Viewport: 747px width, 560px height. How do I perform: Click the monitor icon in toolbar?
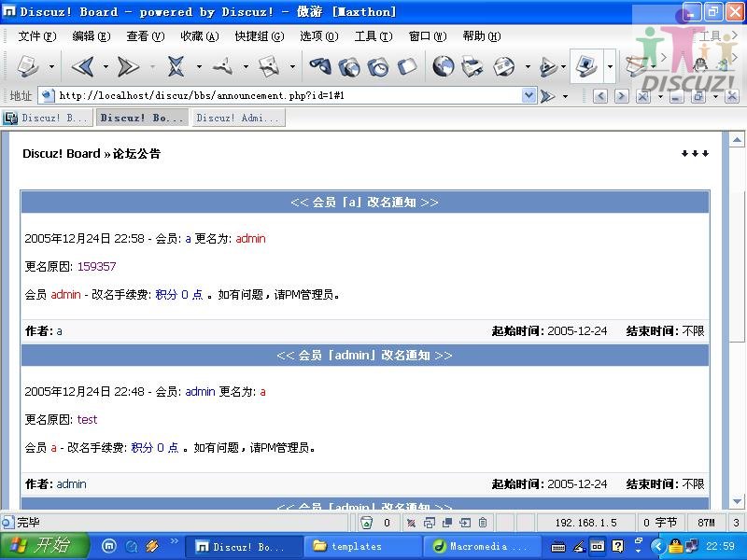[586, 65]
